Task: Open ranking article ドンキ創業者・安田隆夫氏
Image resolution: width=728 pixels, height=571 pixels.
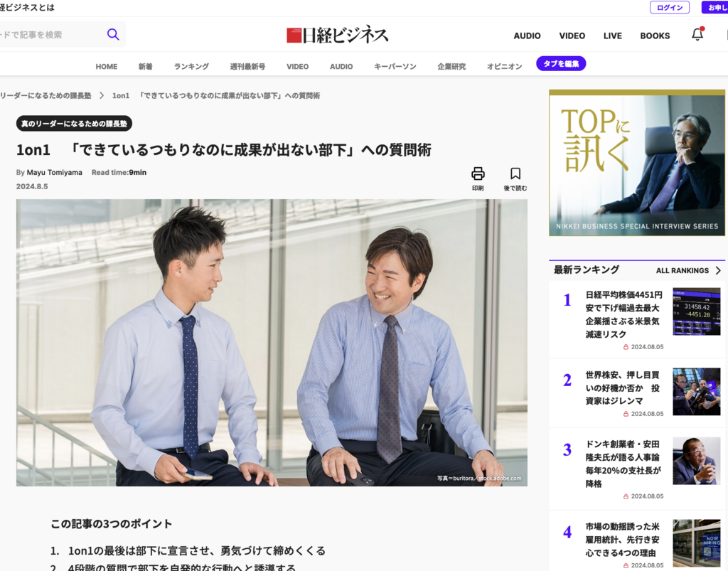Action: pyautogui.click(x=623, y=464)
